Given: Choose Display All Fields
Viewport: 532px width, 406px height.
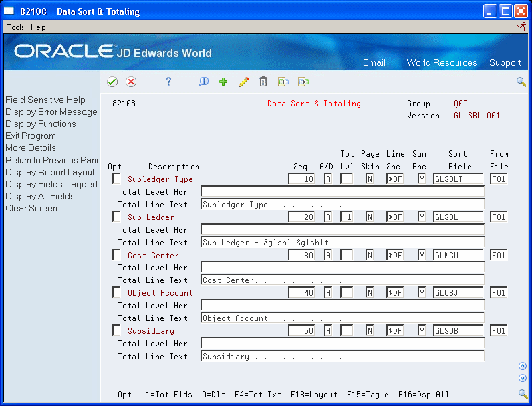Looking at the screenshot, I should 39,196.
